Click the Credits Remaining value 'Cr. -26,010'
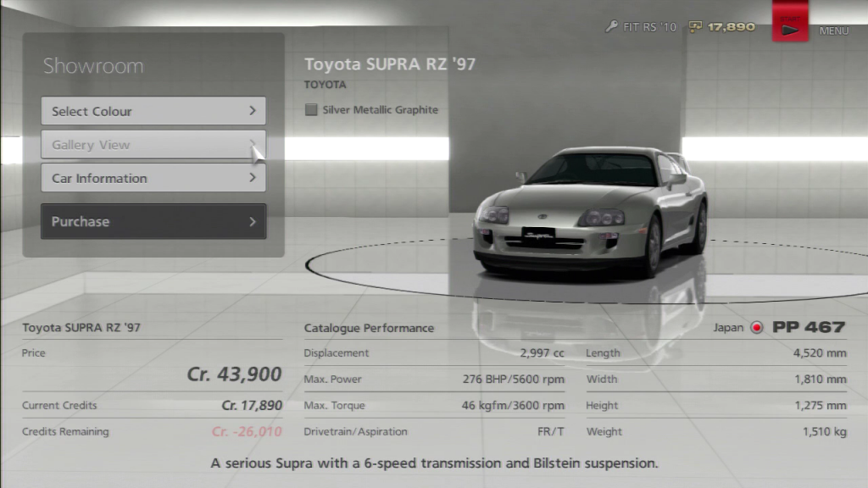This screenshot has height=488, width=868. click(247, 431)
